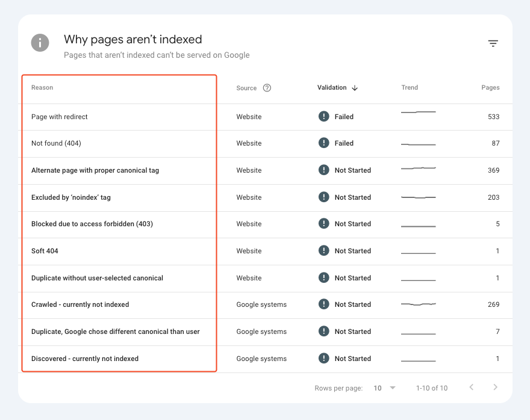Image resolution: width=530 pixels, height=420 pixels.
Task: Go to next page with the right chevron
Action: (495, 388)
